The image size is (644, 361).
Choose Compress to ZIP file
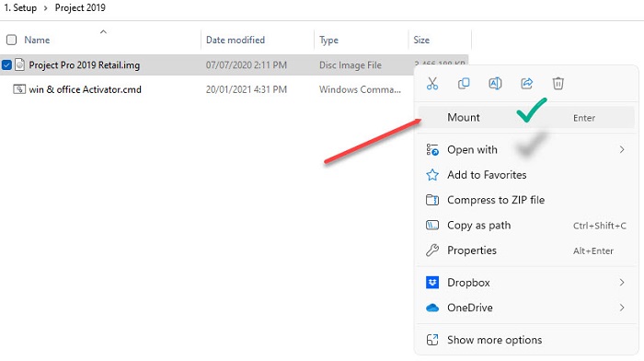coord(526,200)
